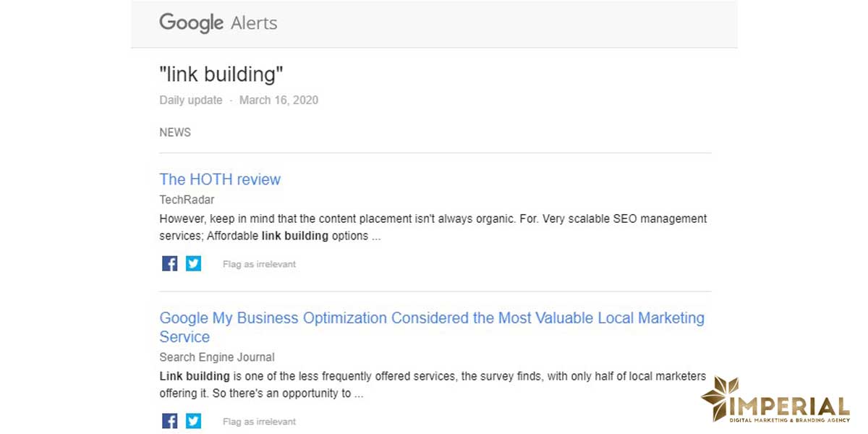Viewport: 868px width, 434px height.
Task: Click Digital Marketing & Branding Agency tagline
Action: (791, 421)
